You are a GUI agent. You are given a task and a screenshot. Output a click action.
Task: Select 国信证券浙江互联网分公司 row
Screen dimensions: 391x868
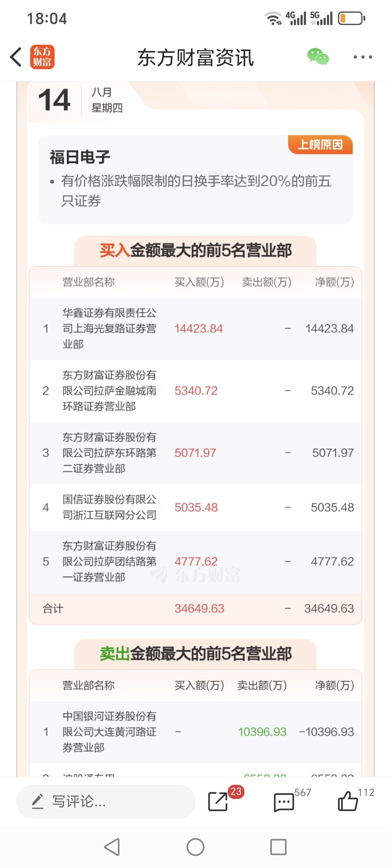[x=195, y=507]
